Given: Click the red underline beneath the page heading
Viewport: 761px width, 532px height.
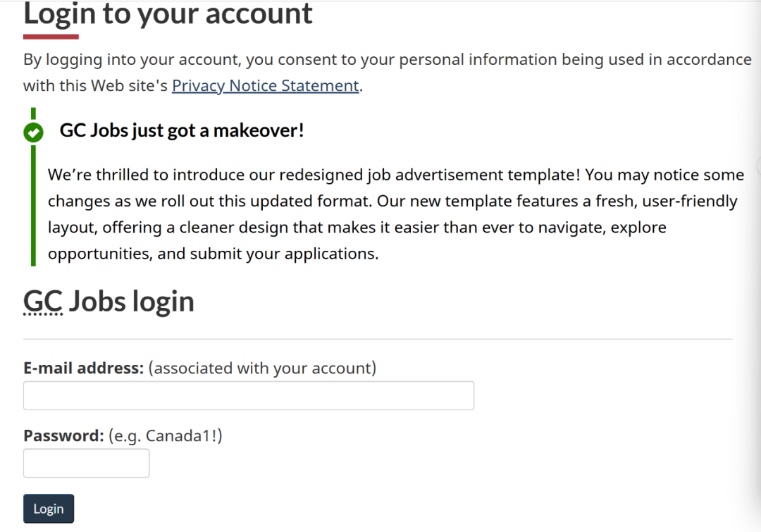Looking at the screenshot, I should pos(51,37).
